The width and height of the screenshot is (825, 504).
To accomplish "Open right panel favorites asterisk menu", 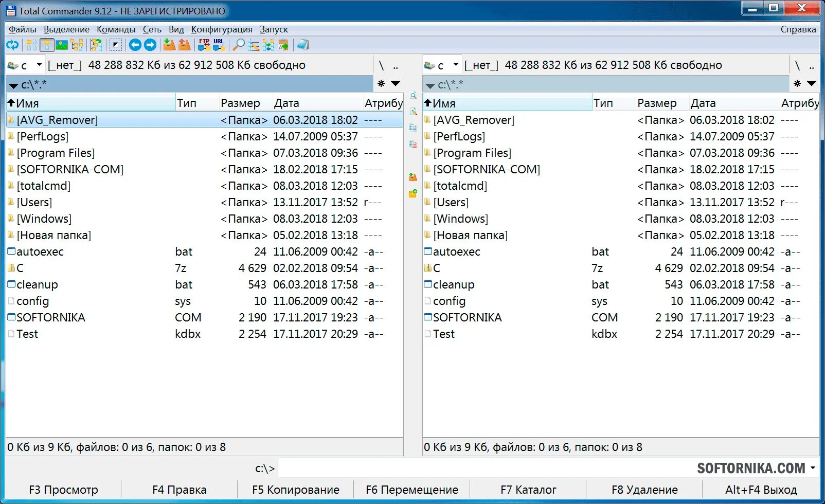I will 797,83.
